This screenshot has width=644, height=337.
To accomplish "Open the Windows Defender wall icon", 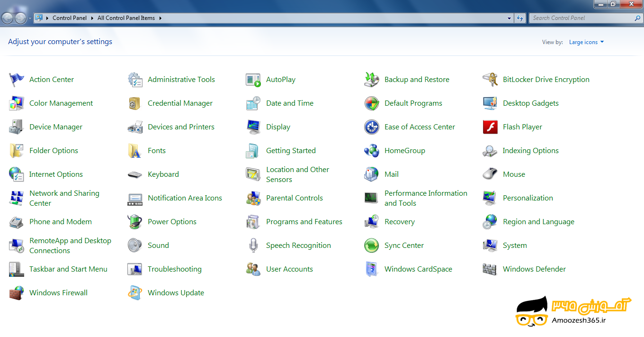I will click(x=490, y=269).
